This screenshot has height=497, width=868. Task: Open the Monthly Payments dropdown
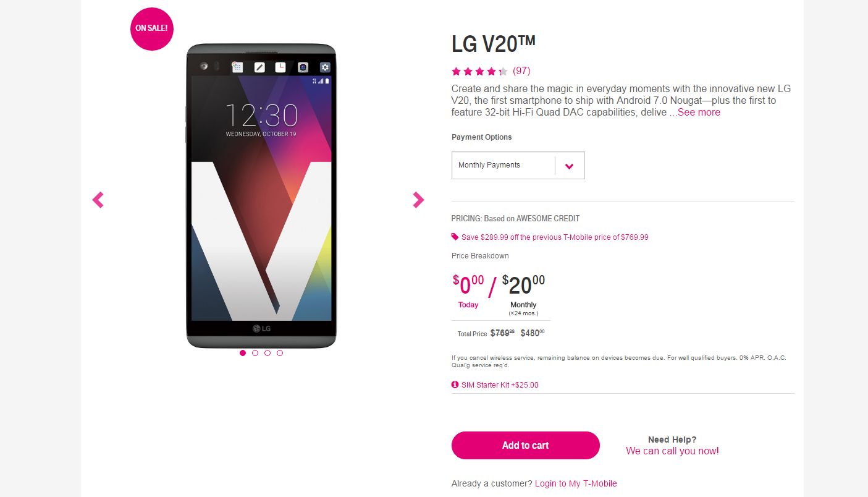point(518,165)
